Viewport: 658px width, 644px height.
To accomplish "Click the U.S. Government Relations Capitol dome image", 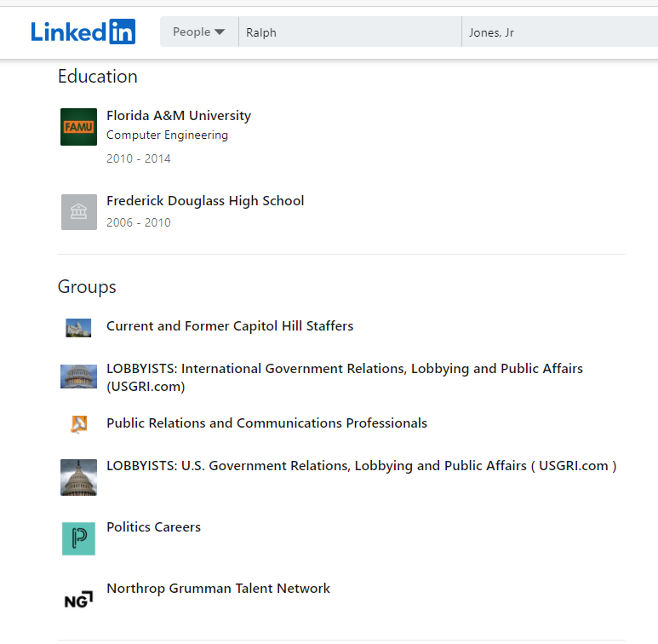I will click(x=78, y=477).
